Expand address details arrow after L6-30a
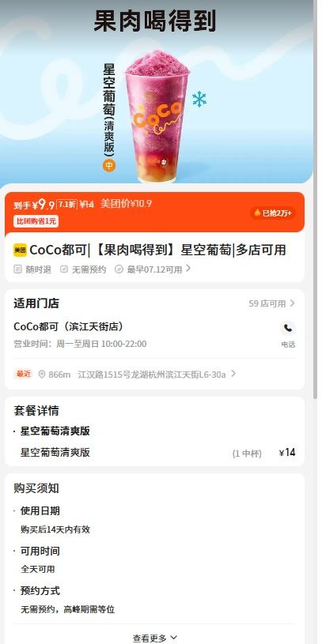322x644 pixels. coord(233,374)
